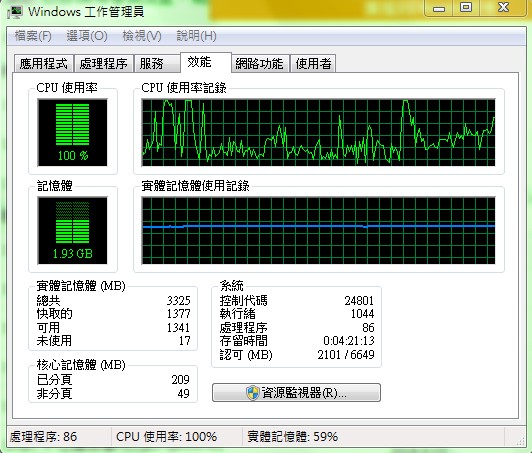The width and height of the screenshot is (532, 453).
Task: Click the 實體記憶體使用記錄 graph
Action: click(318, 230)
